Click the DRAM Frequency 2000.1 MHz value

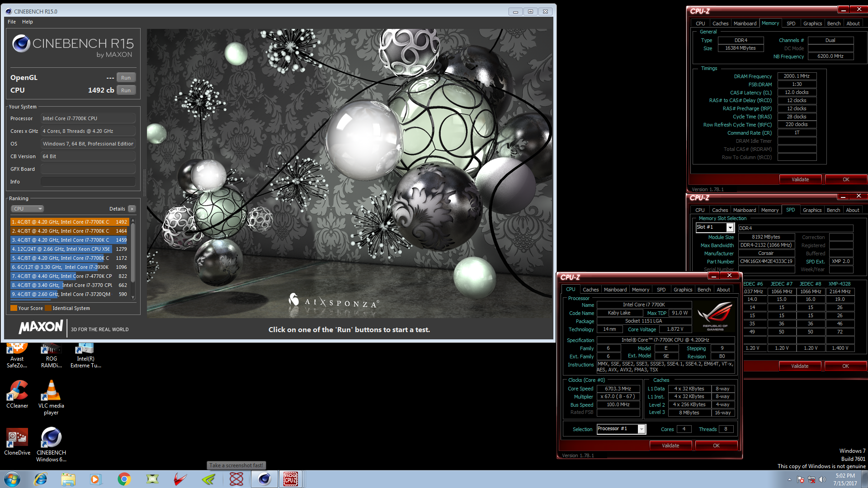(797, 76)
